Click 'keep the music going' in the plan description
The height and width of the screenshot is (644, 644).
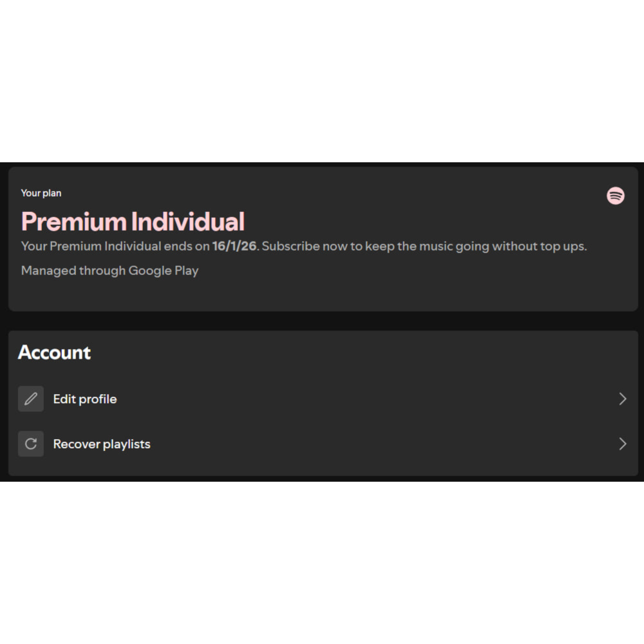[427, 246]
